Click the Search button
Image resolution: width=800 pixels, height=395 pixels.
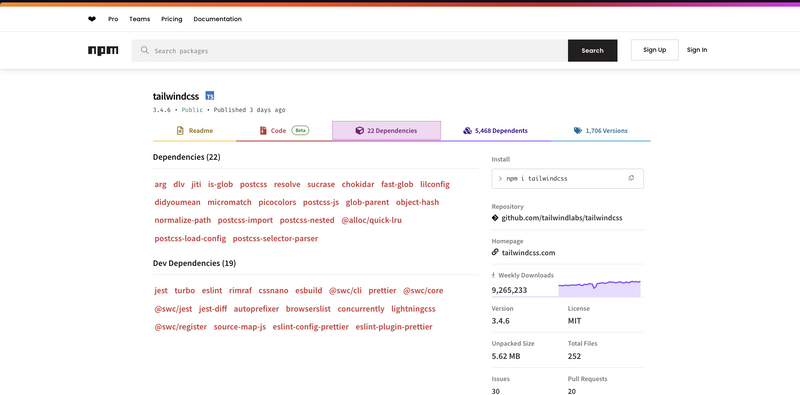click(x=592, y=51)
